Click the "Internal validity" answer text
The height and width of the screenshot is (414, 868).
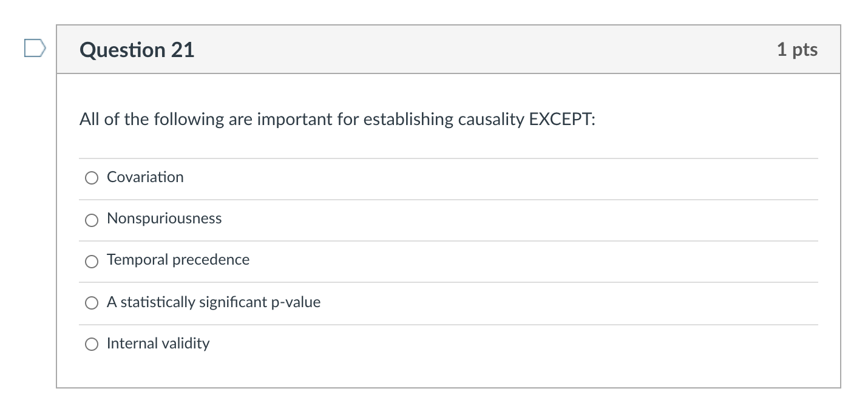[158, 344]
